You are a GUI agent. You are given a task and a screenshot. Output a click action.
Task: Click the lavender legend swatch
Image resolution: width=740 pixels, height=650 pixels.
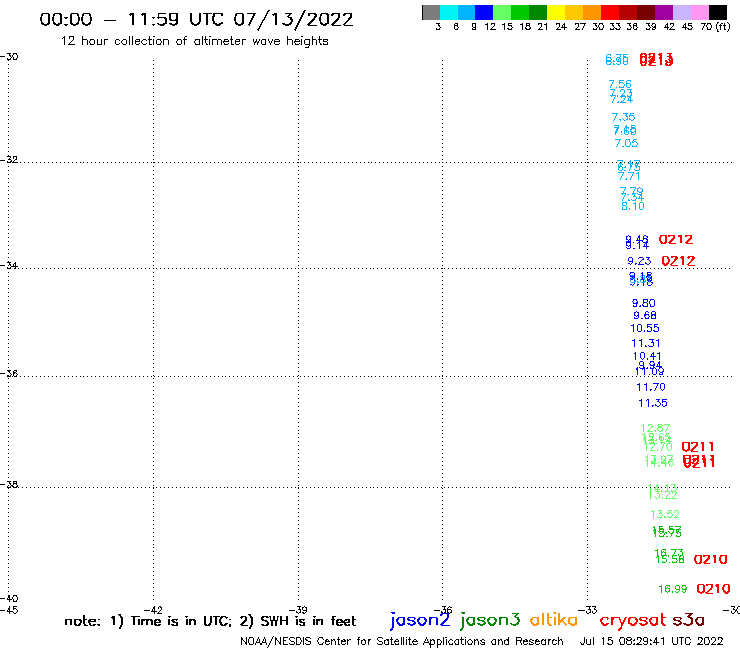pos(682,12)
